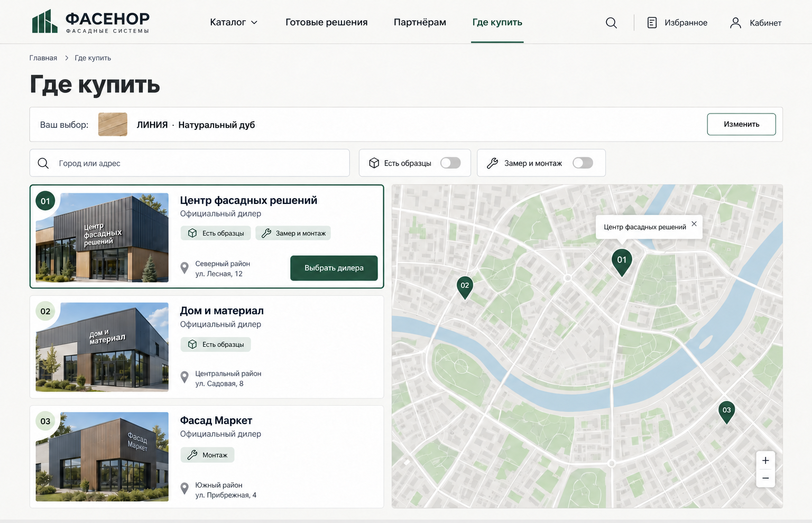Click Есть образцы tag on Центр фасадных решений
Screen dimensions: 812x523
point(216,233)
